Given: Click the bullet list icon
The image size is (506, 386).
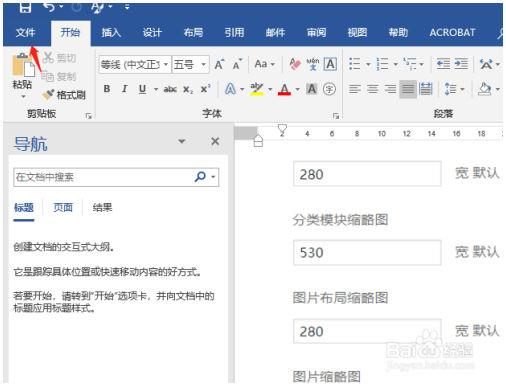Looking at the screenshot, I should 355,64.
